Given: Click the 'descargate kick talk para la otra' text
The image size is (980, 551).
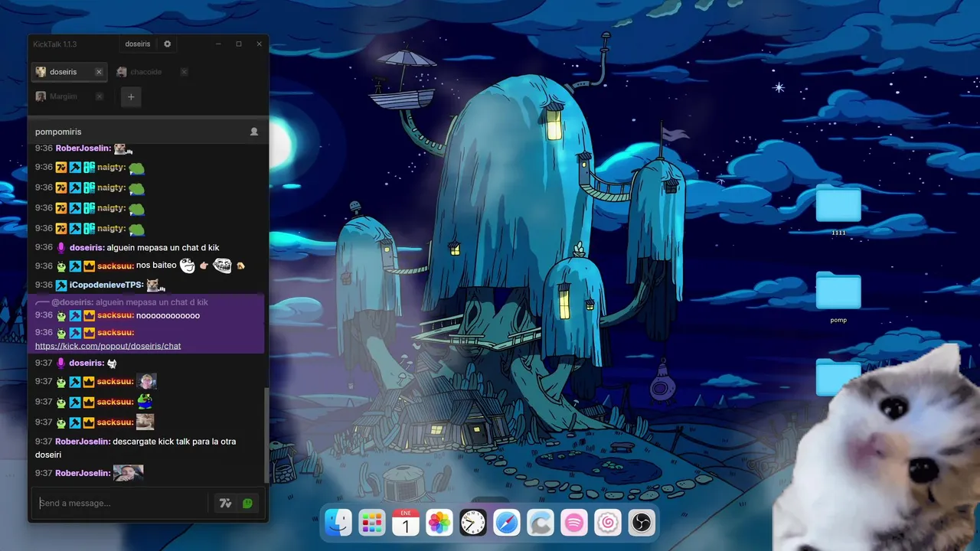Looking at the screenshot, I should coord(174,442).
